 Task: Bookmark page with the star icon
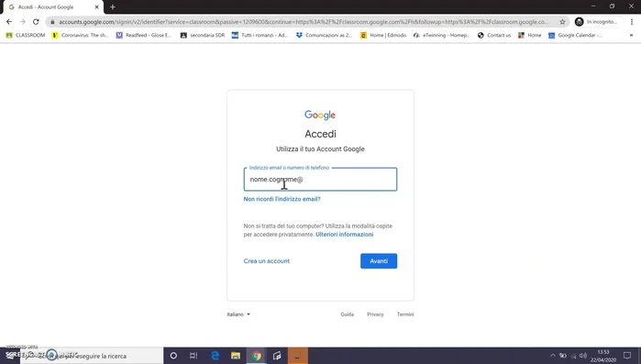coord(562,22)
